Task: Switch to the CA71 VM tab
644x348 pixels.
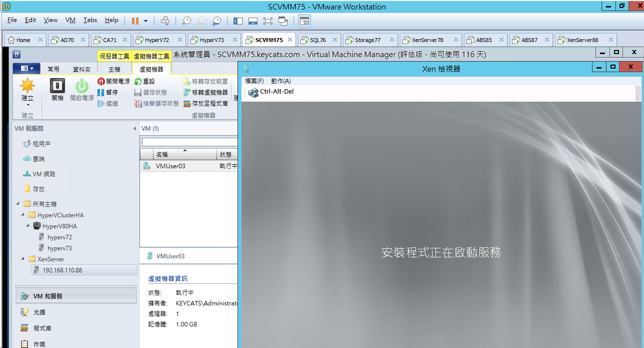Action: tap(109, 40)
